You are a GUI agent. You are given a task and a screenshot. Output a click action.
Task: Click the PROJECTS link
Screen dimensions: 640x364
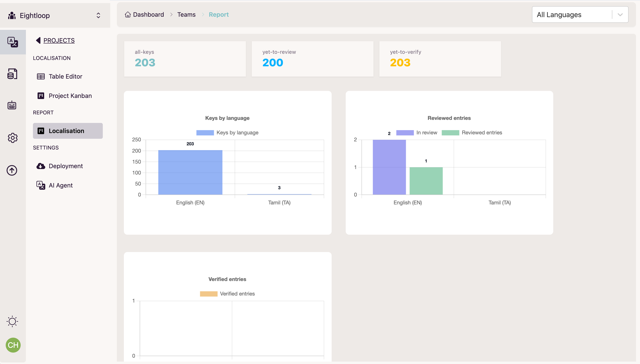[x=59, y=40]
